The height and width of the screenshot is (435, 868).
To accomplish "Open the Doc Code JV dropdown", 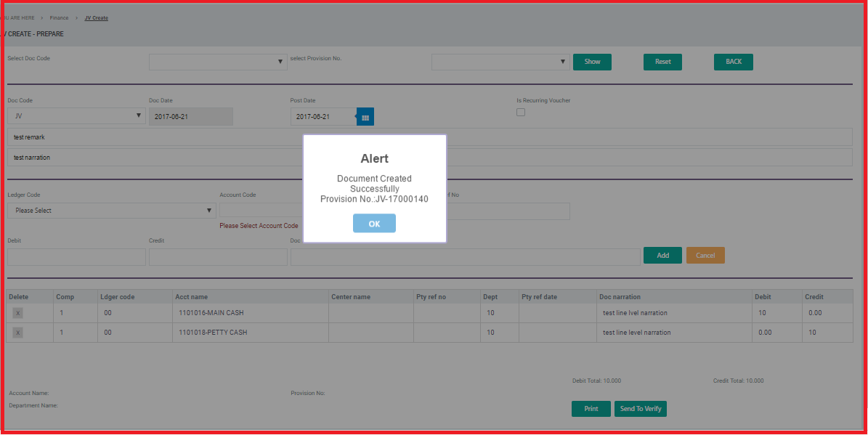I will tap(76, 116).
